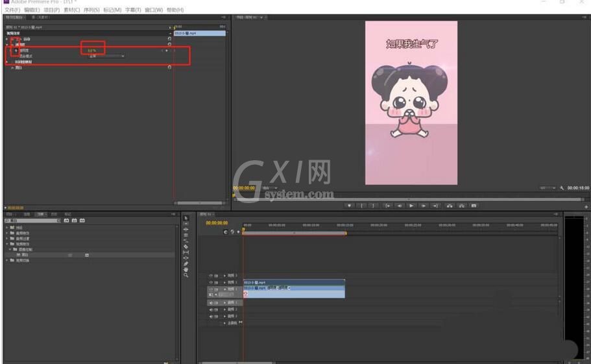Click Mark Out button in monitor
This screenshot has height=364, width=591.
click(374, 206)
